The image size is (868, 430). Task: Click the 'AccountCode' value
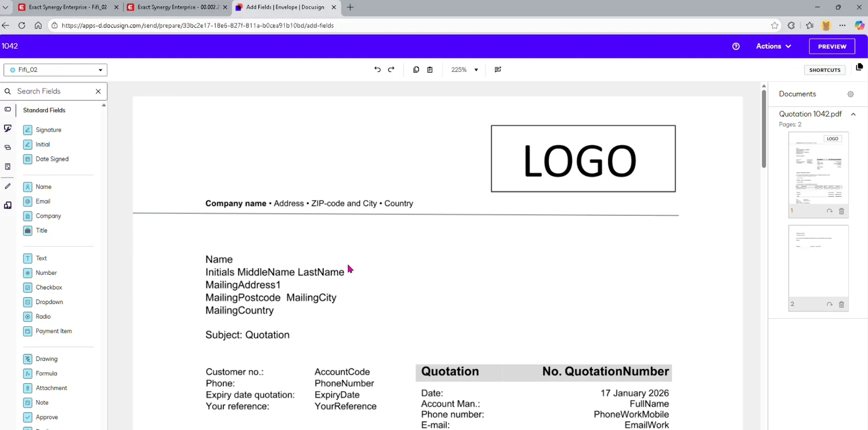click(342, 372)
